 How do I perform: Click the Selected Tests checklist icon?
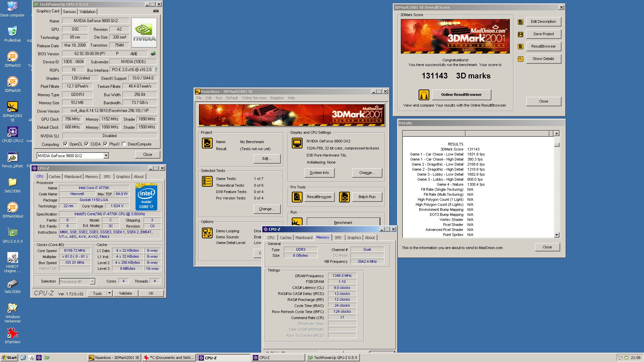pyautogui.click(x=207, y=181)
